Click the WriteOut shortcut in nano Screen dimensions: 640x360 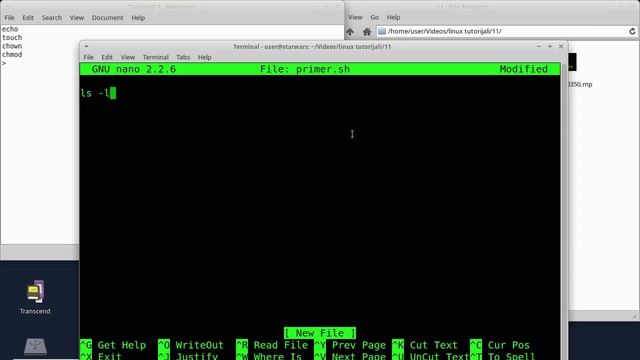pos(191,345)
